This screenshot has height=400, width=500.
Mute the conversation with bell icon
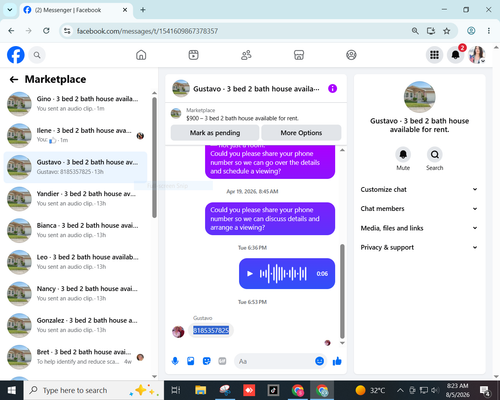coord(403,154)
